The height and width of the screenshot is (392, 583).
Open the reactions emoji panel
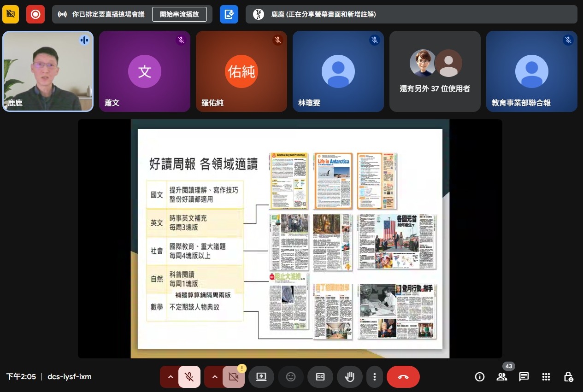(291, 377)
